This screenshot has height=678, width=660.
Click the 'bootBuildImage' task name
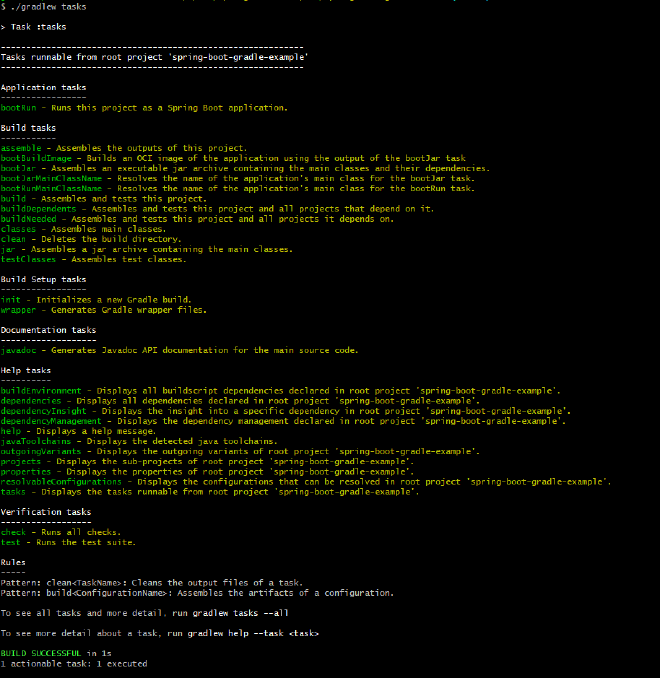[36, 158]
